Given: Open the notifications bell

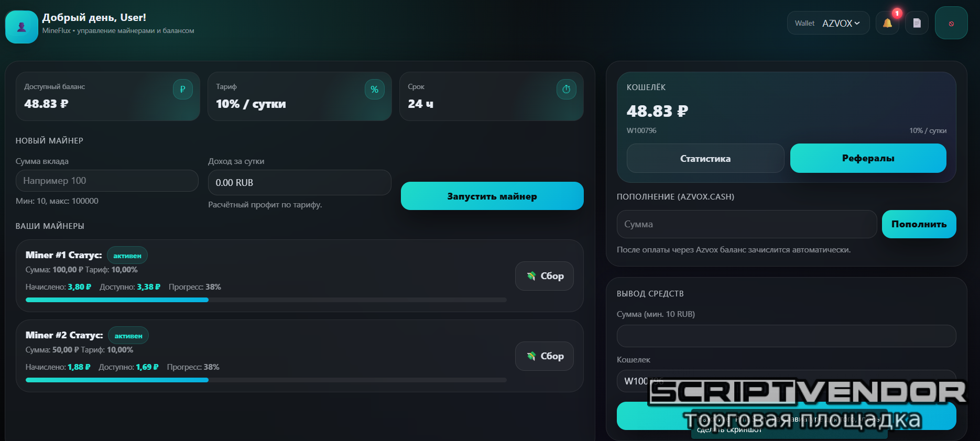Looking at the screenshot, I should tap(887, 23).
